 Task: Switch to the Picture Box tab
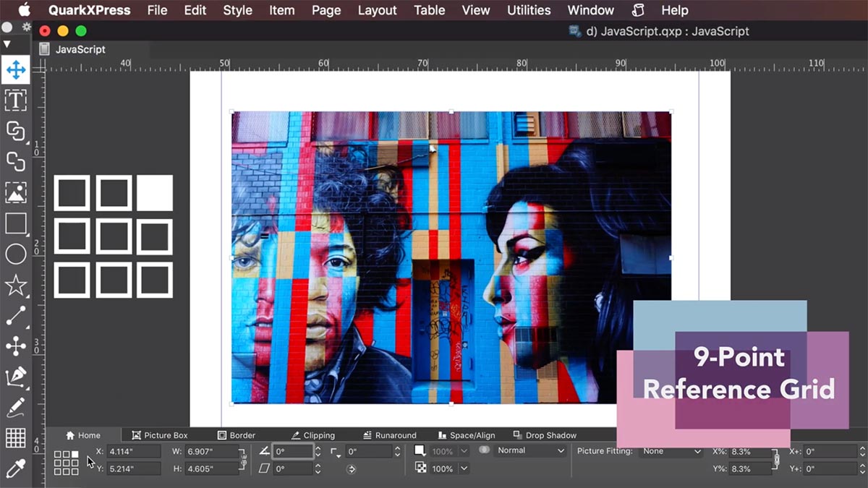point(160,435)
